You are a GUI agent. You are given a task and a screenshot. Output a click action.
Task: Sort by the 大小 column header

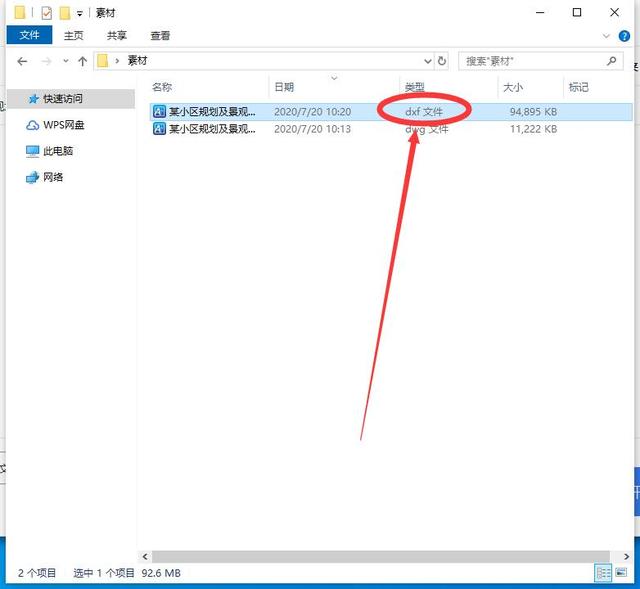(x=530, y=87)
